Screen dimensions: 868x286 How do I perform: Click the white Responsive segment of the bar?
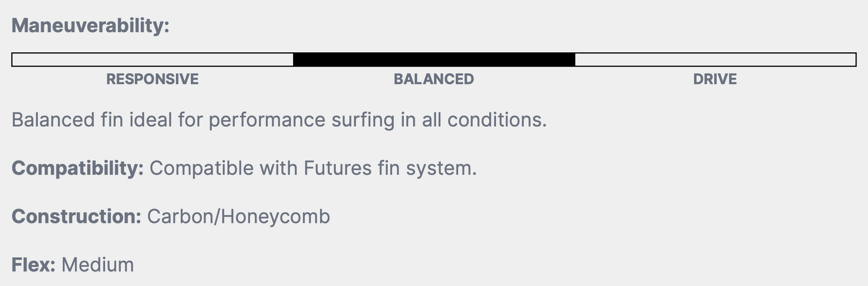(x=153, y=59)
